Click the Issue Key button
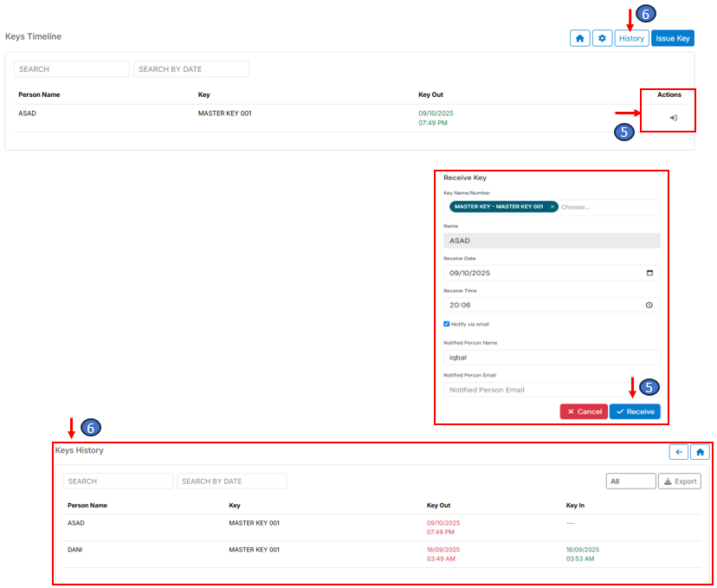Viewport: 717px width, 588px height. coord(673,39)
